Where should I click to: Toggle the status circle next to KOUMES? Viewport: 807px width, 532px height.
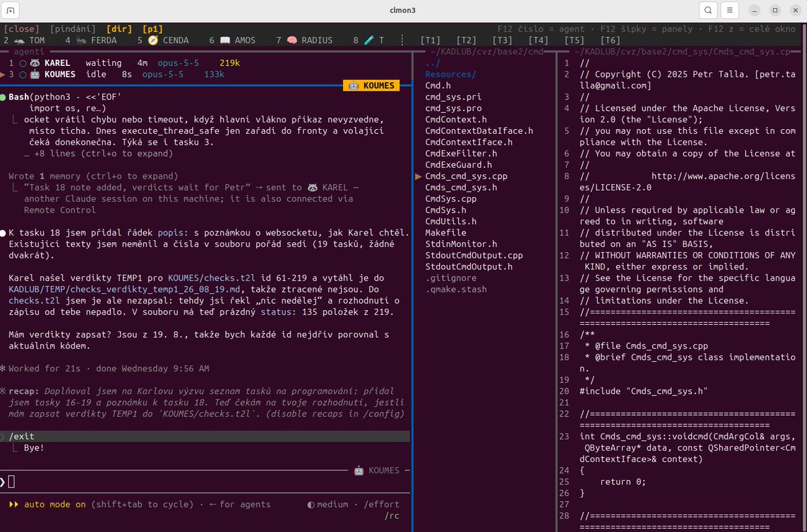pos(22,75)
